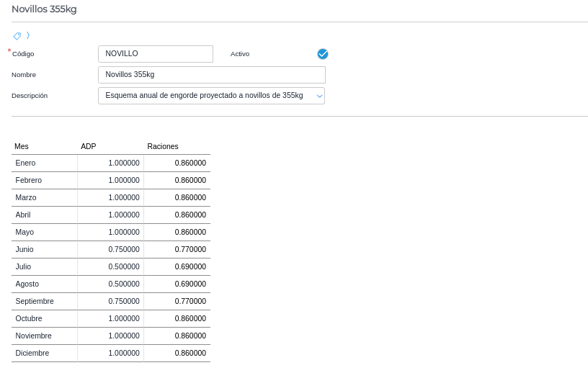Image resolution: width=588 pixels, height=373 pixels.
Task: Toggle the Activo checkbox
Action: coord(323,54)
